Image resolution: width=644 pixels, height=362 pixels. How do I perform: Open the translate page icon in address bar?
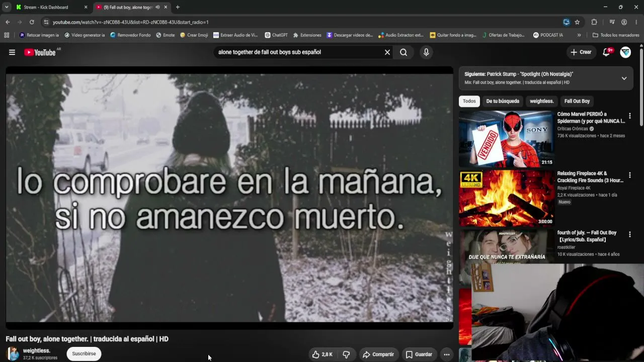click(567, 22)
